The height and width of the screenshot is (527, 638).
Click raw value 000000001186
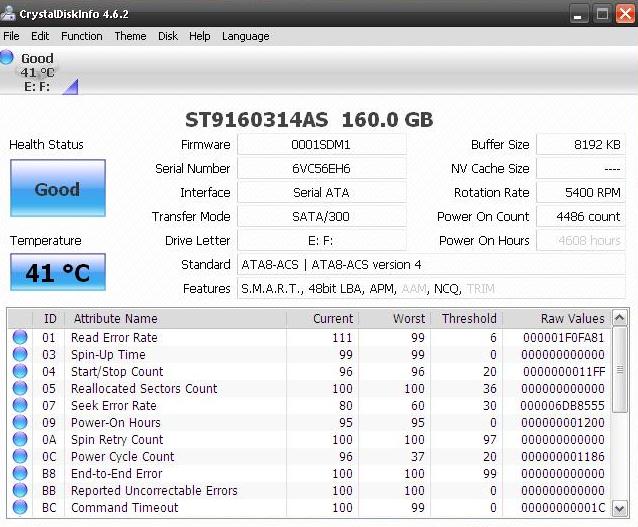[563, 457]
